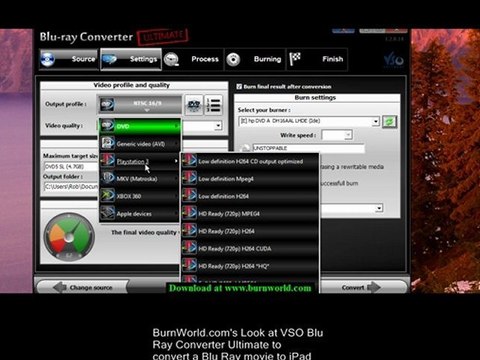The height and width of the screenshot is (360, 480).
Task: Select DVD in the profile menu
Action: click(x=140, y=126)
